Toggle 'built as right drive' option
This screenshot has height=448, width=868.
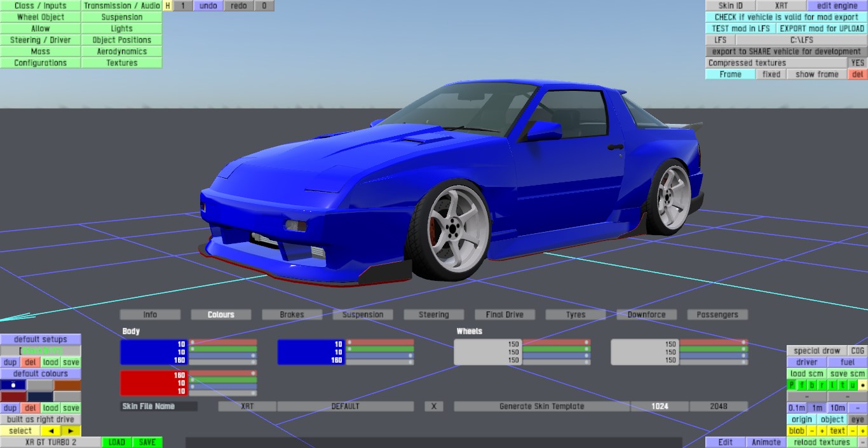click(x=41, y=419)
